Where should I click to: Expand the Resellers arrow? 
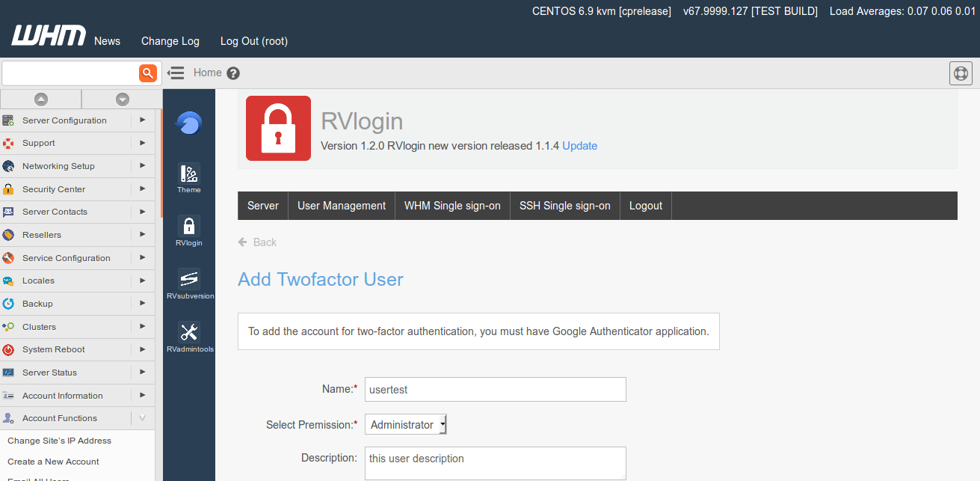click(x=142, y=235)
